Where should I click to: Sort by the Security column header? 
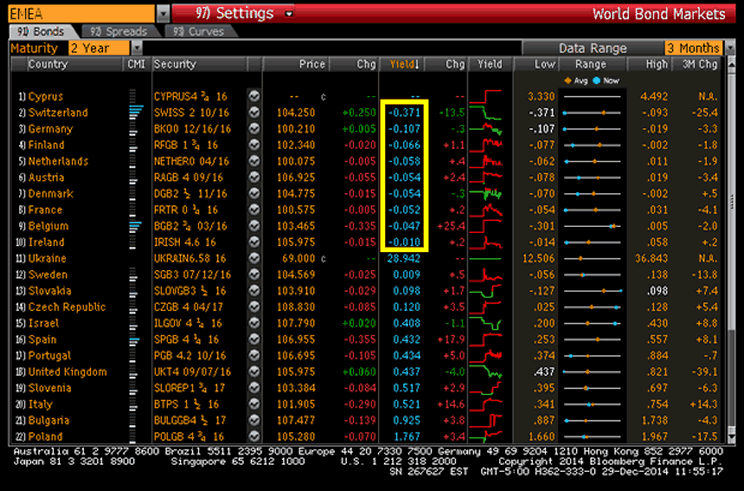(199, 64)
